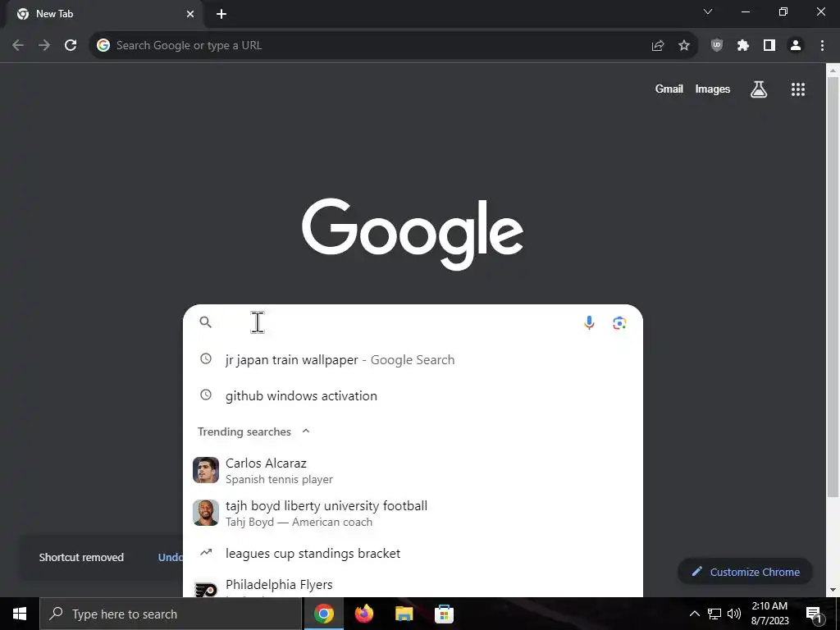Click the browser forward arrow
840x630 pixels.
[44, 46]
